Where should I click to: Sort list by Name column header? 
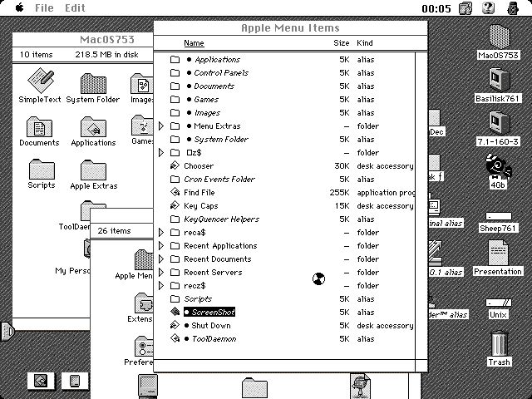194,43
